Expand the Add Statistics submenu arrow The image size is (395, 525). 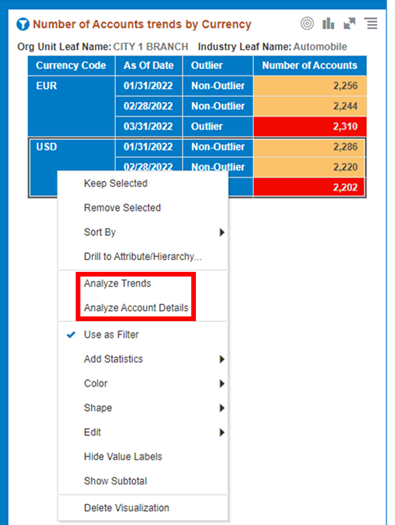(221, 359)
